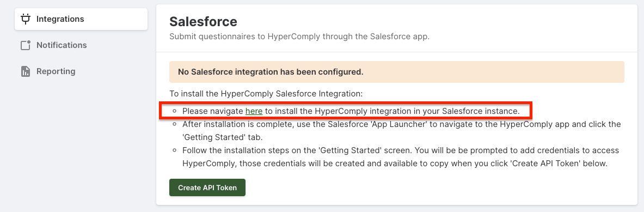Click the 'Follow the installation steps' instruction
The width and height of the screenshot is (644, 212).
click(x=401, y=157)
